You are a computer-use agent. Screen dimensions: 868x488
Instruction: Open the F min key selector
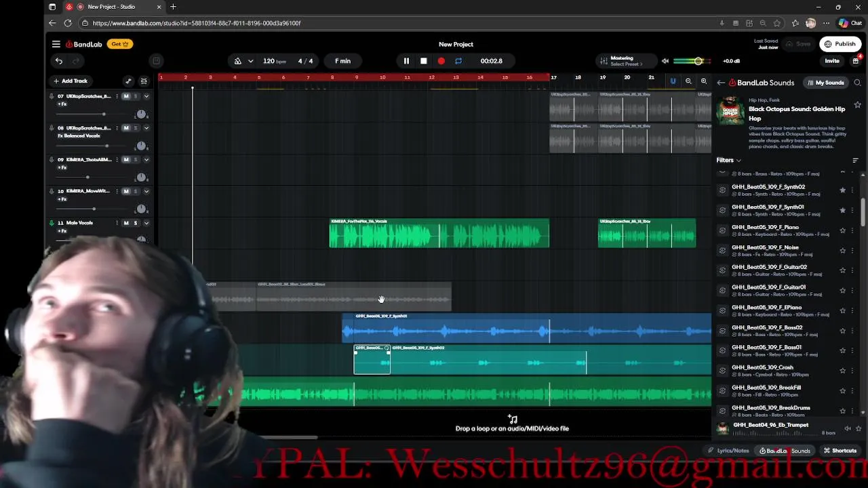pos(342,61)
